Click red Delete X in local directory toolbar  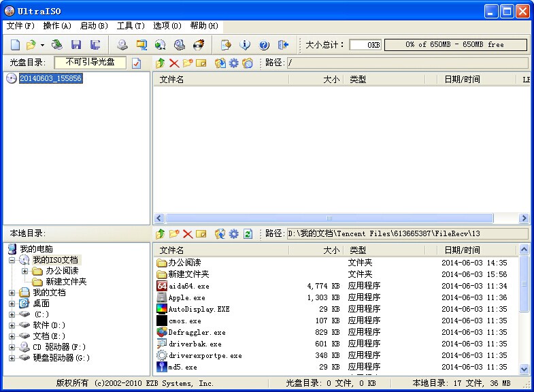click(x=188, y=233)
